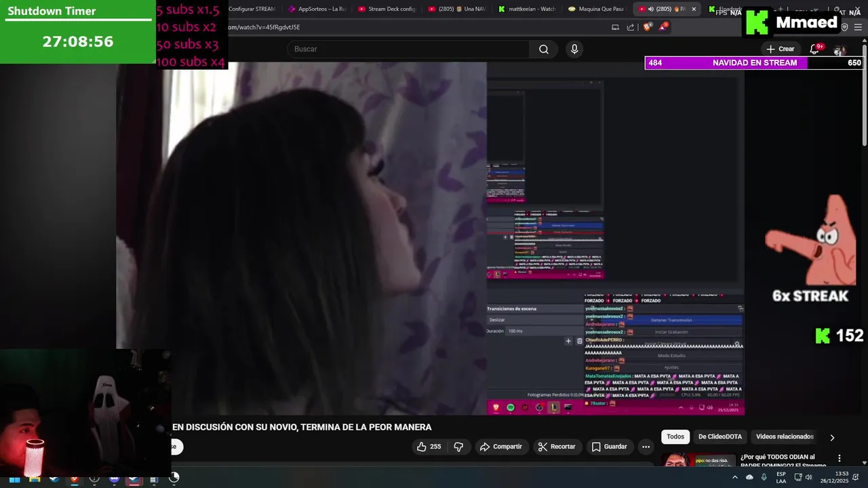The image size is (868, 488).
Task: Click the microphone icon in system tray
Action: (x=764, y=477)
